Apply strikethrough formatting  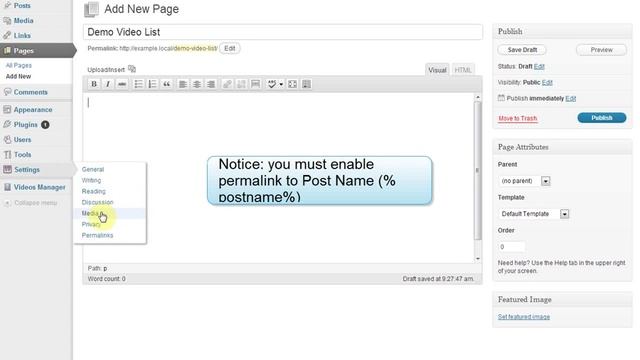122,84
